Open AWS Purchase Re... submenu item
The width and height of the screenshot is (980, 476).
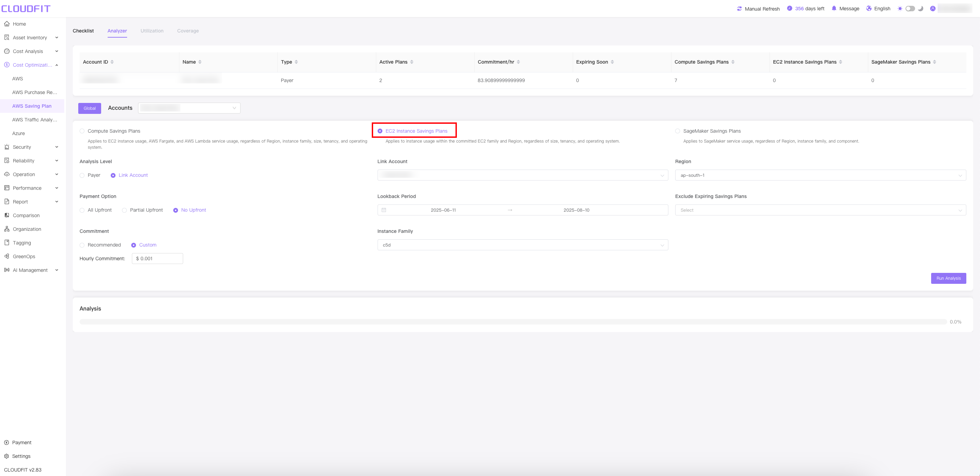pyautogui.click(x=35, y=92)
